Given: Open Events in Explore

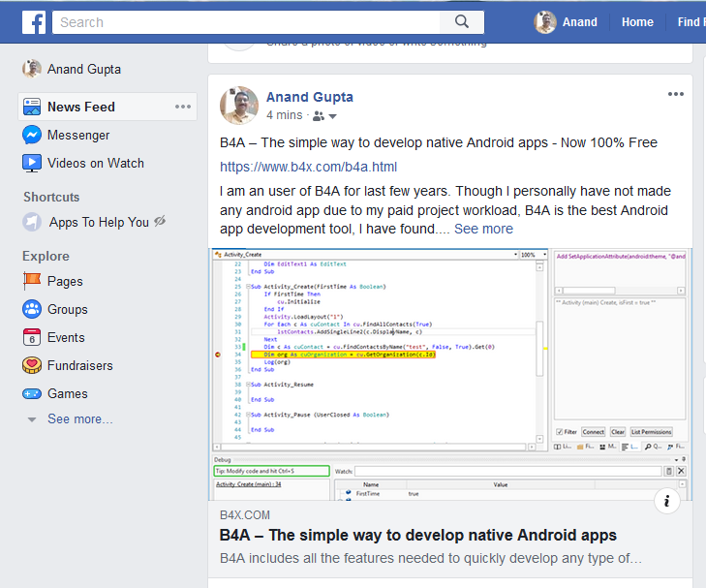Looking at the screenshot, I should 66,337.
